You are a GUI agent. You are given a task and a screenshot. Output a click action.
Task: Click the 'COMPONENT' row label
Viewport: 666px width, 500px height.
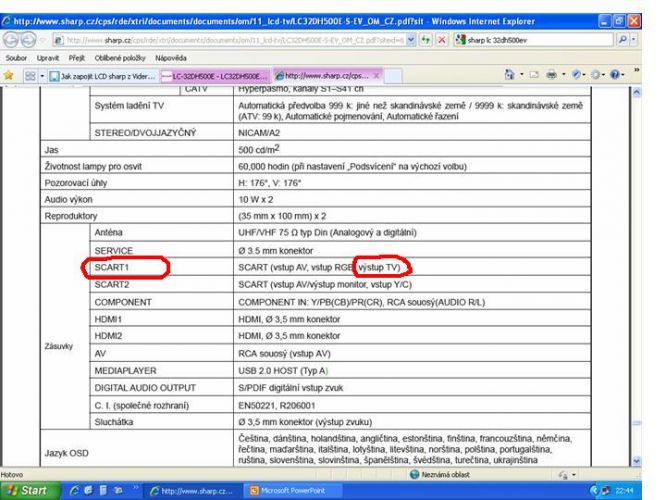pyautogui.click(x=123, y=302)
